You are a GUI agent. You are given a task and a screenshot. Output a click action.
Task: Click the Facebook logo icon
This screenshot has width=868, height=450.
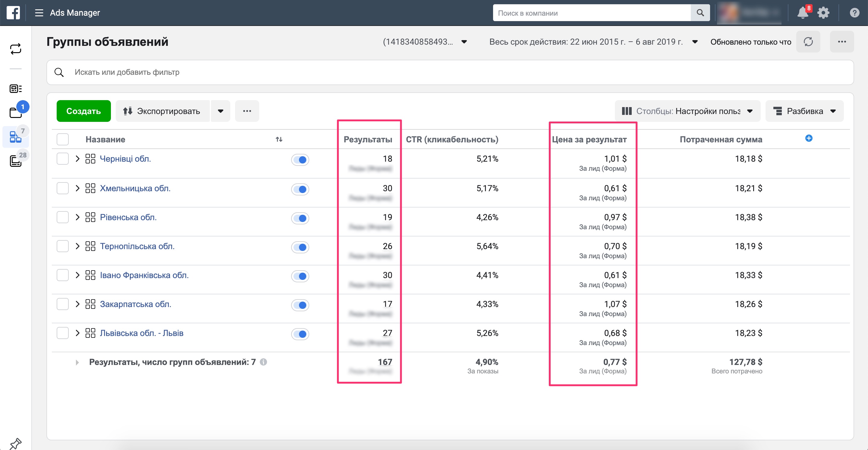click(13, 13)
